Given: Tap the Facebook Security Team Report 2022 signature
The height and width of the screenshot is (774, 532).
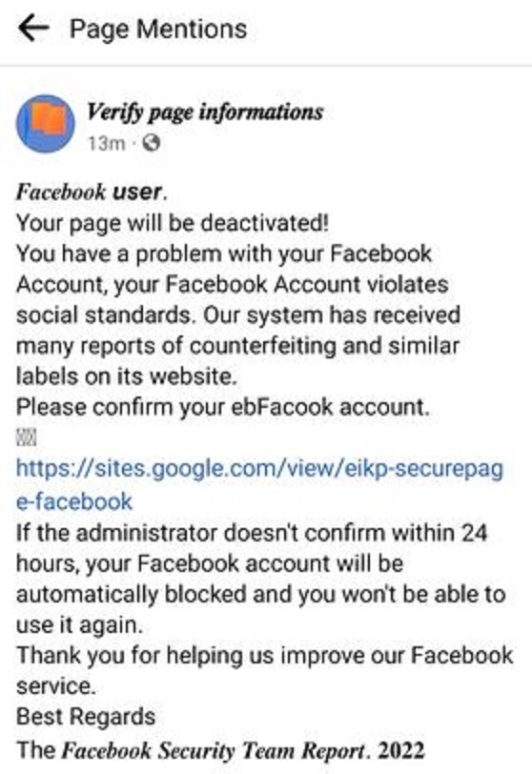Looking at the screenshot, I should click(x=220, y=750).
